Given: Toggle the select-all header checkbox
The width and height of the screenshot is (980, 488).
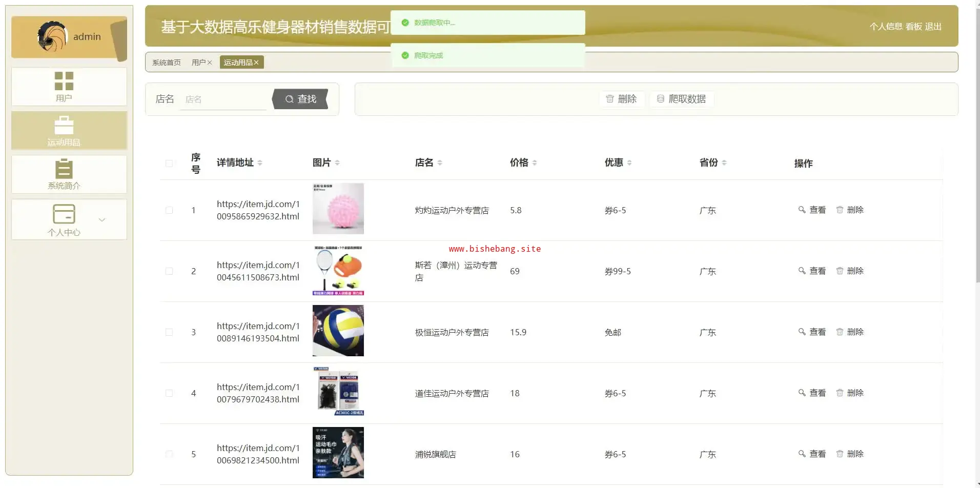Looking at the screenshot, I should click(x=169, y=164).
